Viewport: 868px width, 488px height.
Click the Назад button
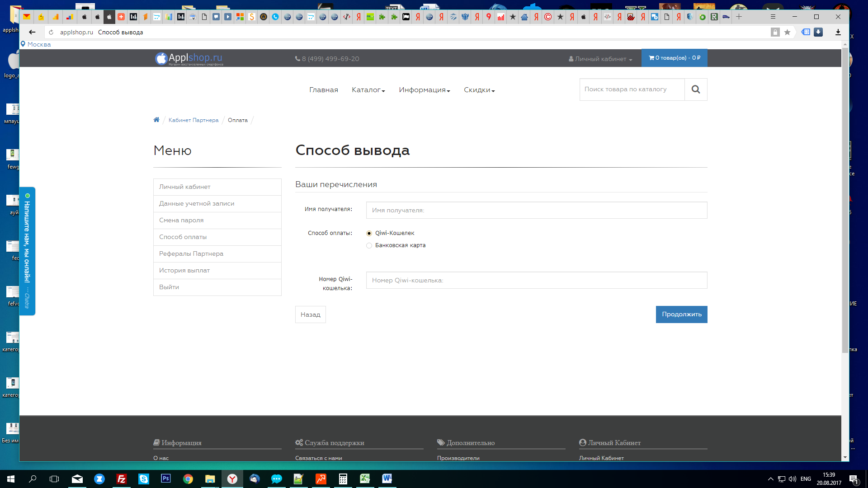tap(310, 314)
